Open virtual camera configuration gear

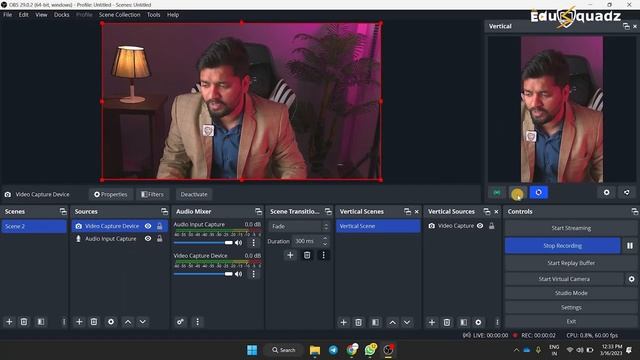click(631, 279)
